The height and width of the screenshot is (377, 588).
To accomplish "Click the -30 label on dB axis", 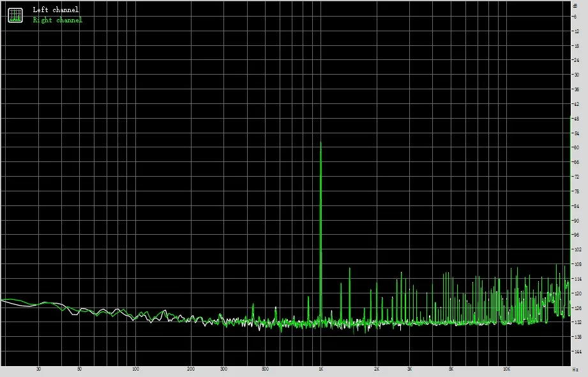I will tap(576, 75).
